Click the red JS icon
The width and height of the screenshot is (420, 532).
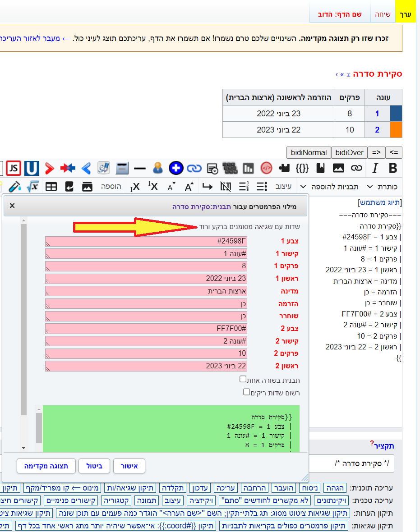(x=13, y=168)
